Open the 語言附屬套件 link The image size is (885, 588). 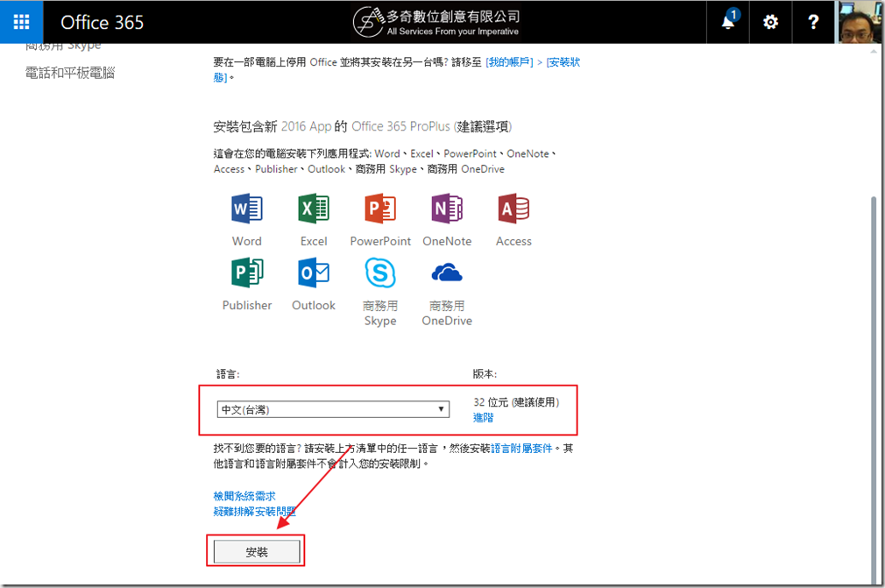click(x=522, y=448)
